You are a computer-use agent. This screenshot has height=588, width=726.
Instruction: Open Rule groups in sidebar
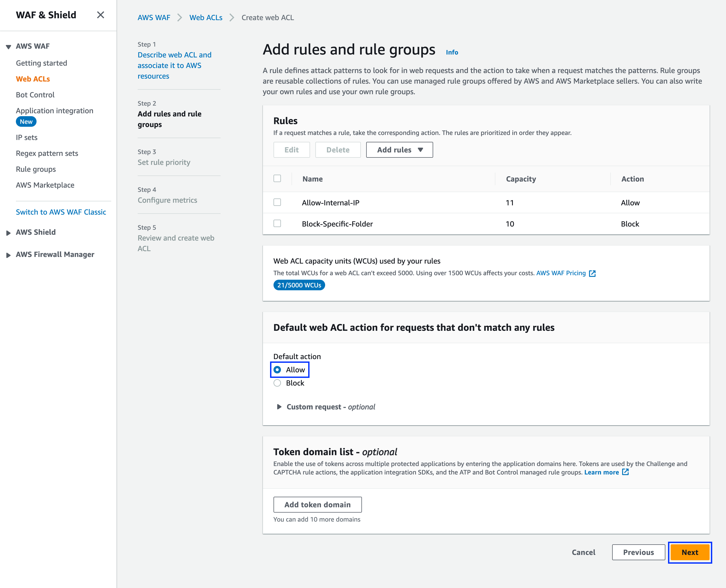pyautogui.click(x=36, y=169)
